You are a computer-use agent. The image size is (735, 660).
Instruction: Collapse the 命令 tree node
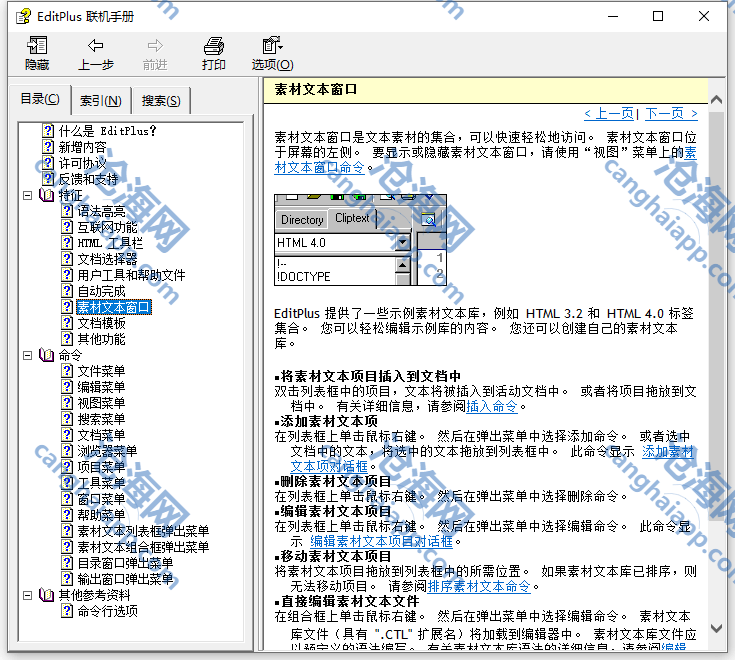tap(28, 355)
